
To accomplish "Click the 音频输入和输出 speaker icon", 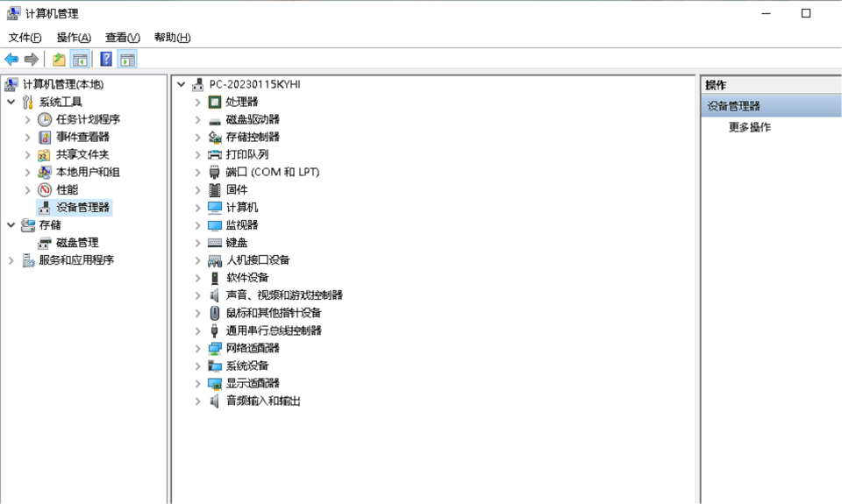I will coord(215,401).
